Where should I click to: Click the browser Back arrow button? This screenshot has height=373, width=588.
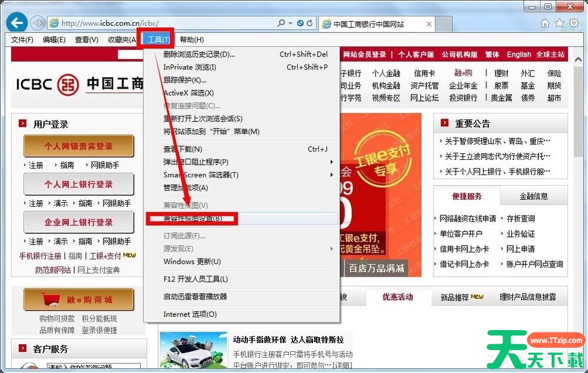(x=18, y=23)
